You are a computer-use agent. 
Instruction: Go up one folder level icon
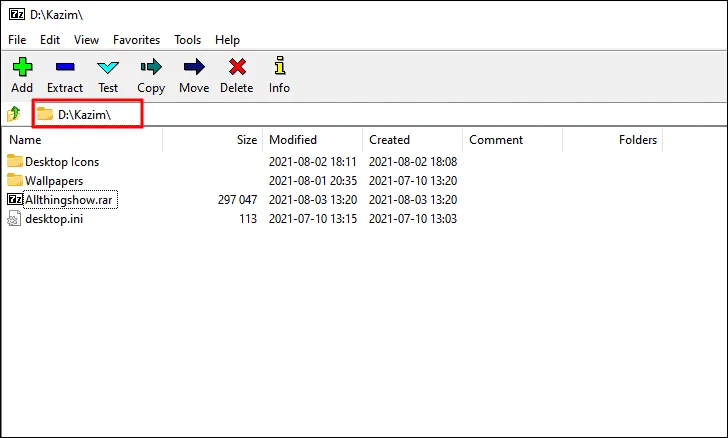[x=14, y=114]
